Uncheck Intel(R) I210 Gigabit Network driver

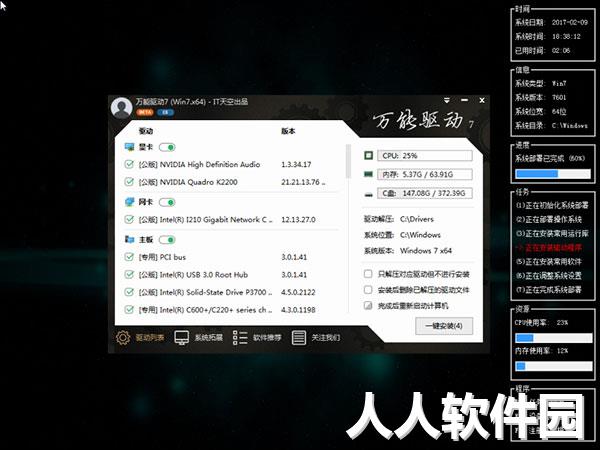(x=129, y=219)
